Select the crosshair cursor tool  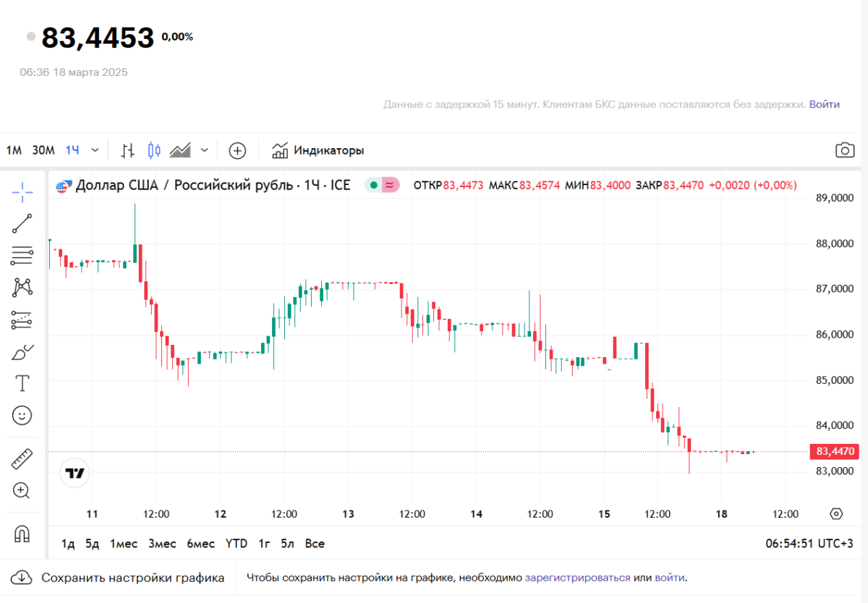[22, 192]
